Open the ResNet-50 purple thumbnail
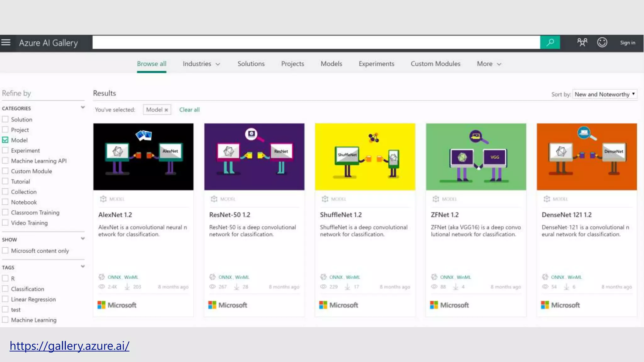Image resolution: width=644 pixels, height=362 pixels. click(254, 156)
